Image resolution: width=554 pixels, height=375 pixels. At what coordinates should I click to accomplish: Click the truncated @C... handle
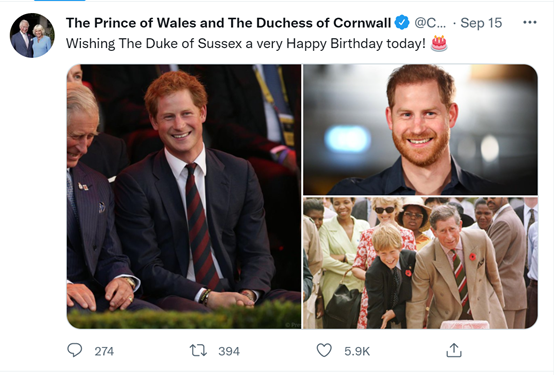coord(430,23)
